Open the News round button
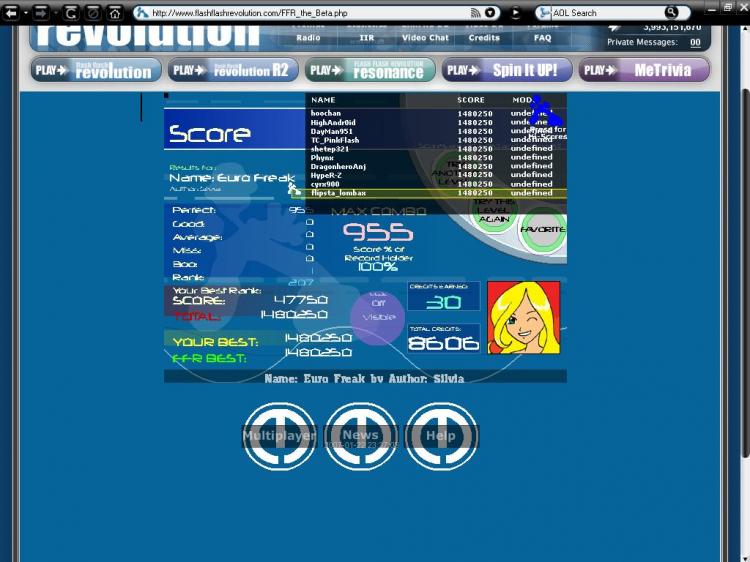 361,436
